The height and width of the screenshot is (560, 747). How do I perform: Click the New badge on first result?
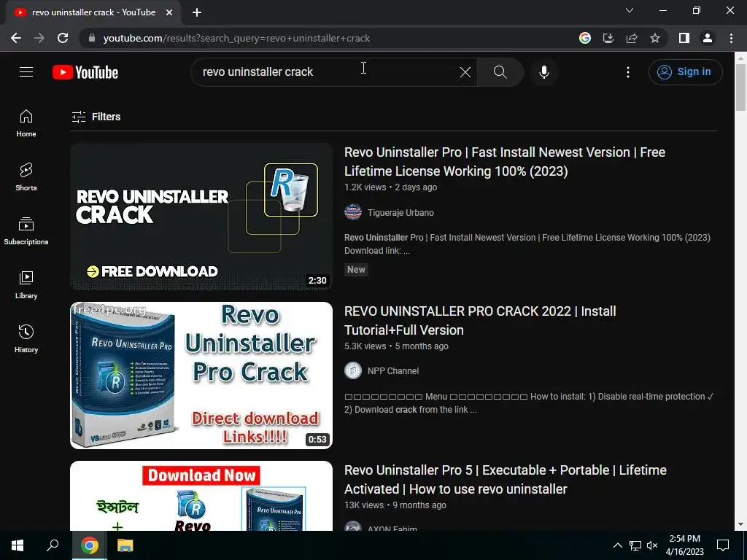point(356,270)
